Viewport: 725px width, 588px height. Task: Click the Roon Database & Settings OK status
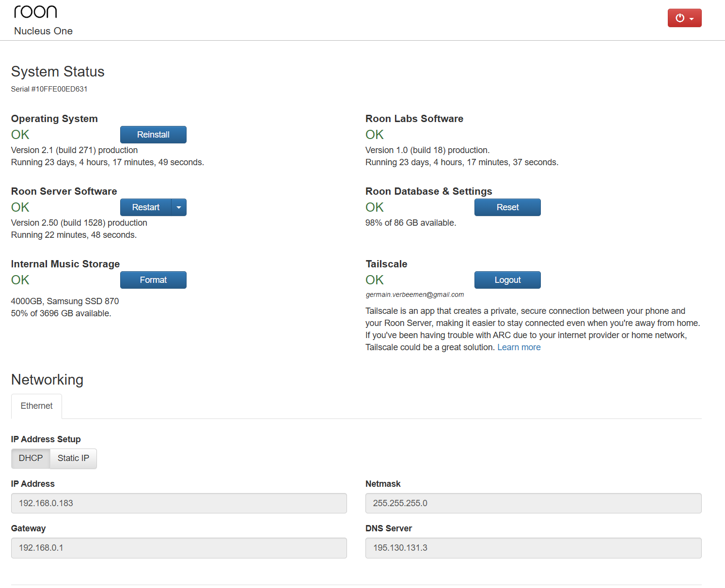pyautogui.click(x=375, y=207)
